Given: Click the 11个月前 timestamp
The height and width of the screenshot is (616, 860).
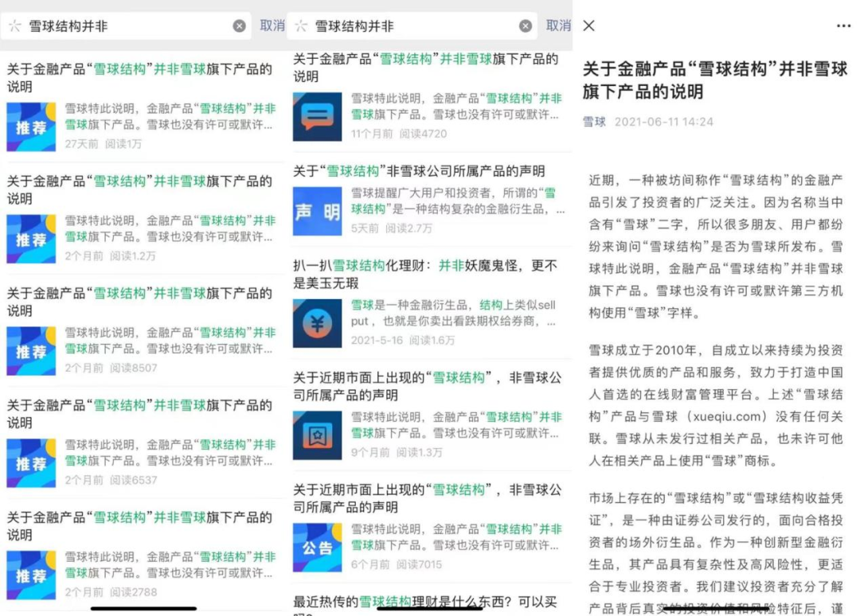Looking at the screenshot, I should pos(372,134).
